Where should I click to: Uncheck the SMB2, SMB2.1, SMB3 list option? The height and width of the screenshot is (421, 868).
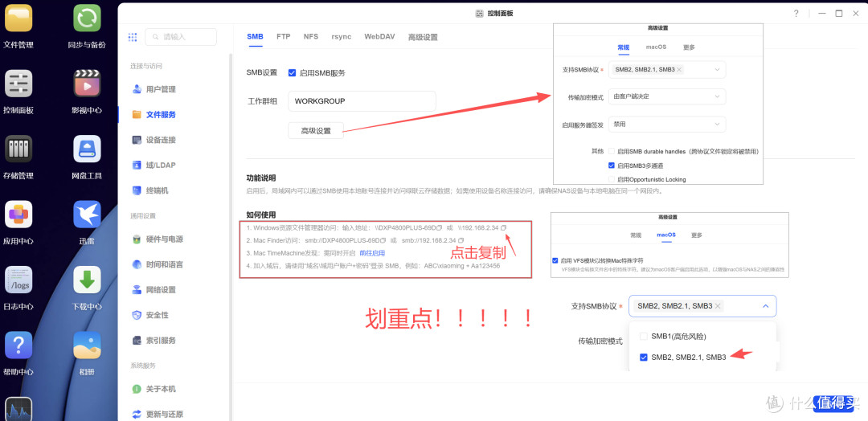[643, 357]
